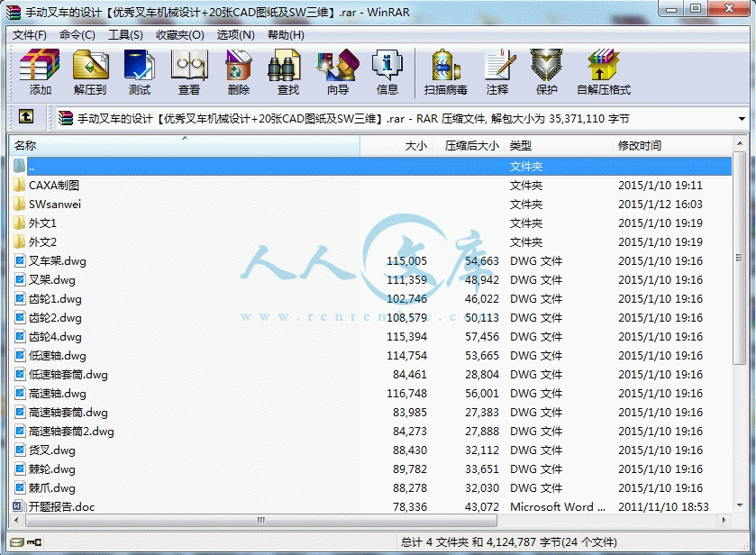The image size is (756, 555).
Task: Select the 外文1 folder row
Action: pos(370,223)
